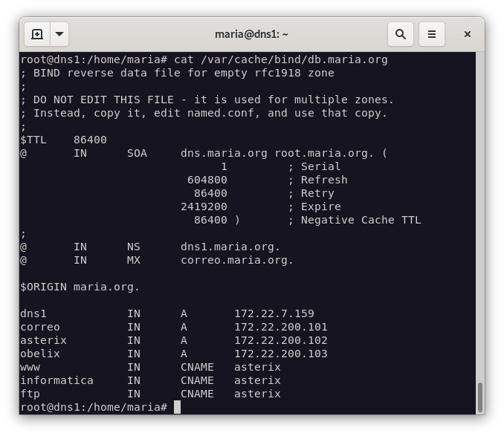The height and width of the screenshot is (436, 504).
Task: Click the ftp CNAME record hostname
Action: pos(30,394)
